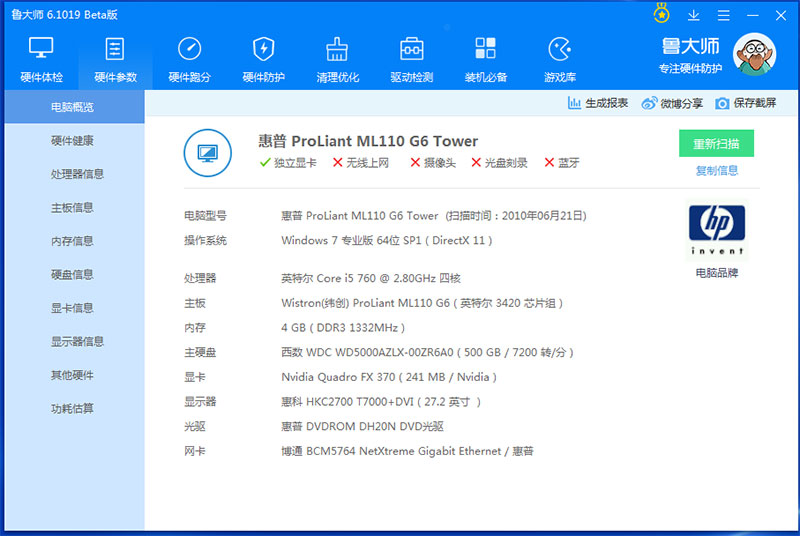Click the 蓝牙 status indicator

561,163
